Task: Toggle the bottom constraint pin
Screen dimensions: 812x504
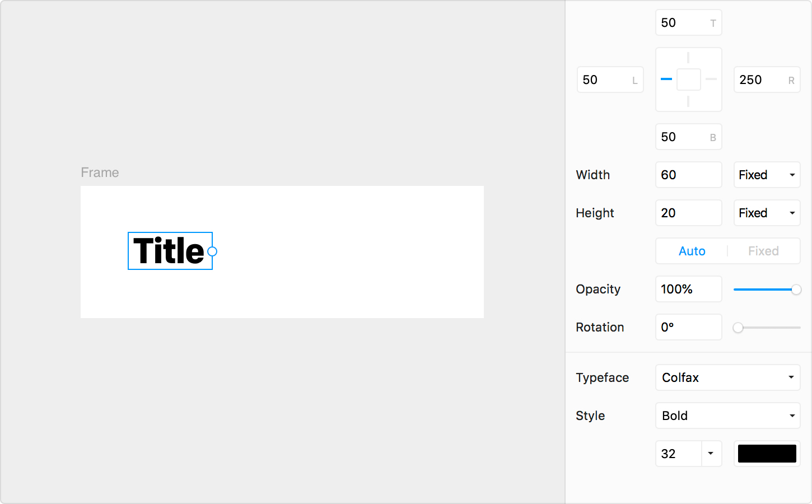Action: click(x=688, y=101)
